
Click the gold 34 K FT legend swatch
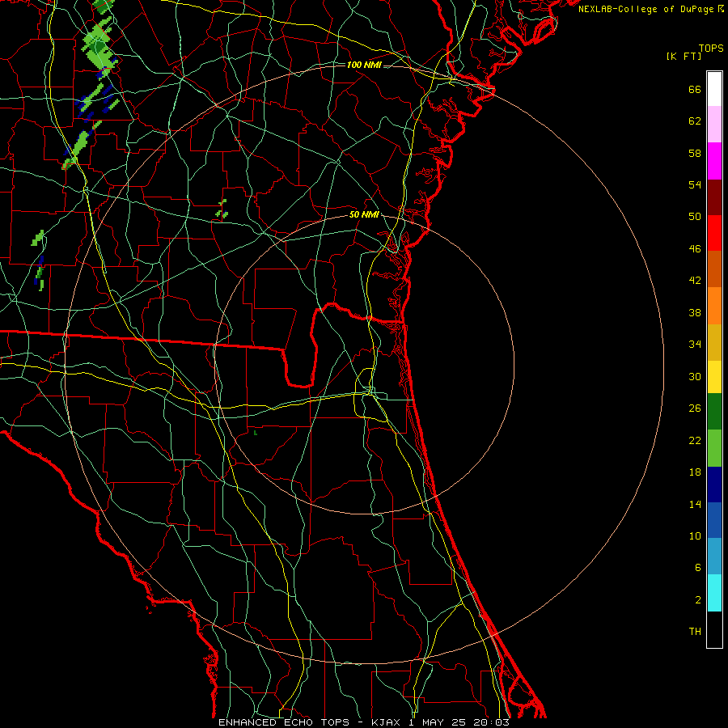pyautogui.click(x=714, y=342)
